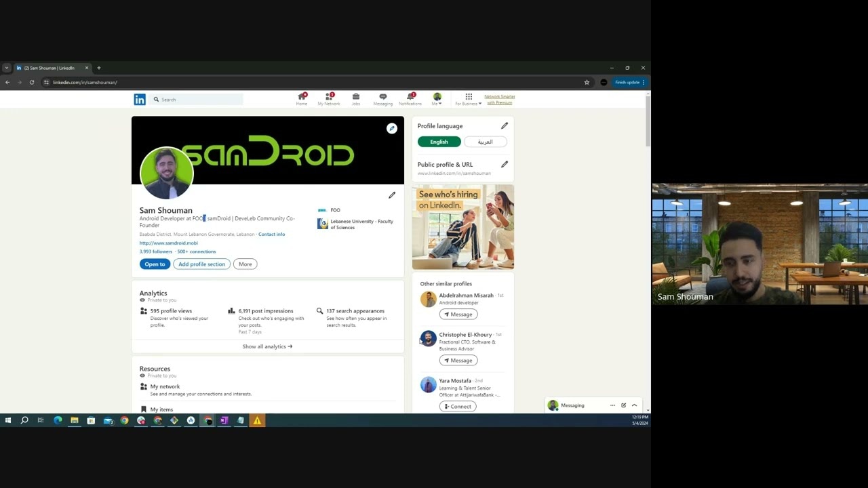Viewport: 868px width, 488px height.
Task: Click the Open to button
Action: click(x=155, y=264)
